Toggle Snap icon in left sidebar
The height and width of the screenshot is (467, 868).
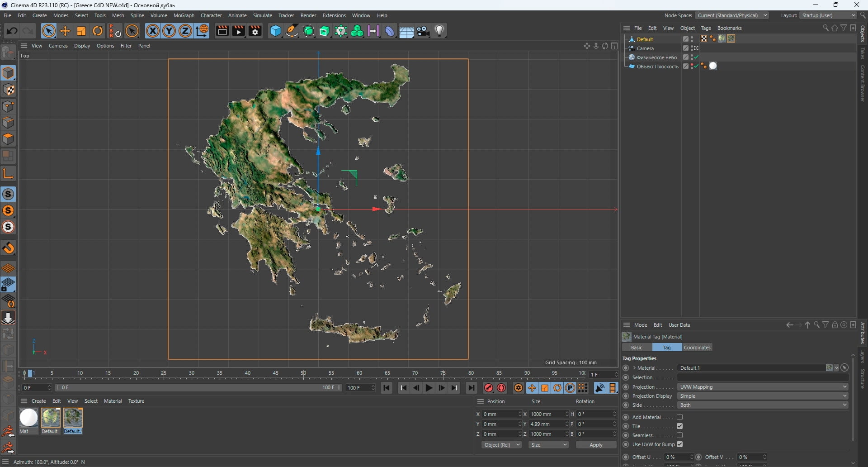tap(8, 194)
